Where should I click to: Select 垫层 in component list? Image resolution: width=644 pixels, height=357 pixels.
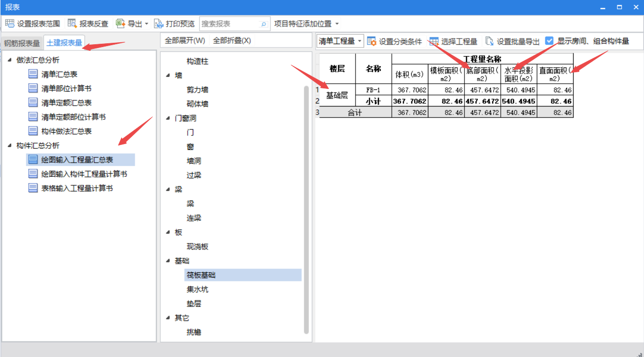tap(194, 303)
